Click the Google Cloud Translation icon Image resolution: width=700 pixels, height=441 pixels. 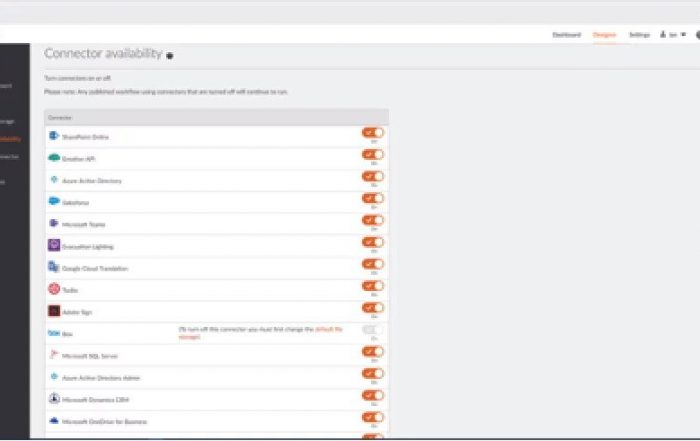coord(54,268)
